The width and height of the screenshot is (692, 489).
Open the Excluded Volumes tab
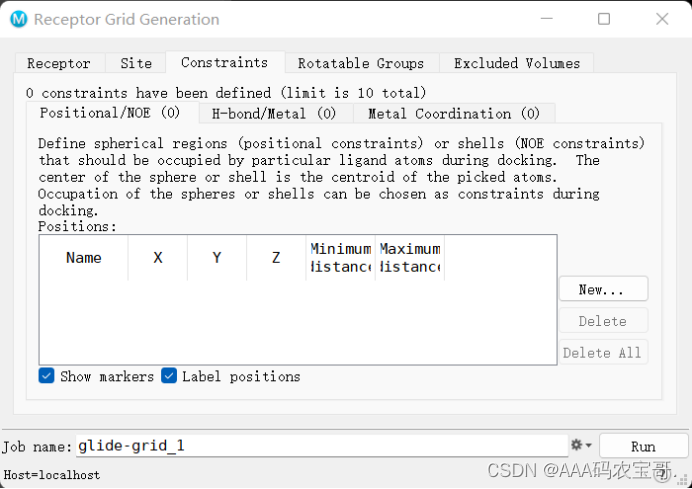coord(517,63)
